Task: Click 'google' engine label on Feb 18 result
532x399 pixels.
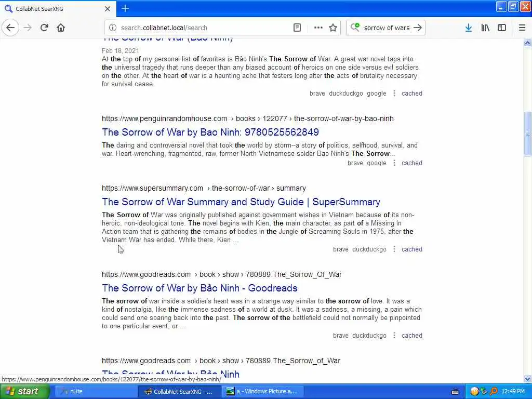Action: click(x=376, y=94)
